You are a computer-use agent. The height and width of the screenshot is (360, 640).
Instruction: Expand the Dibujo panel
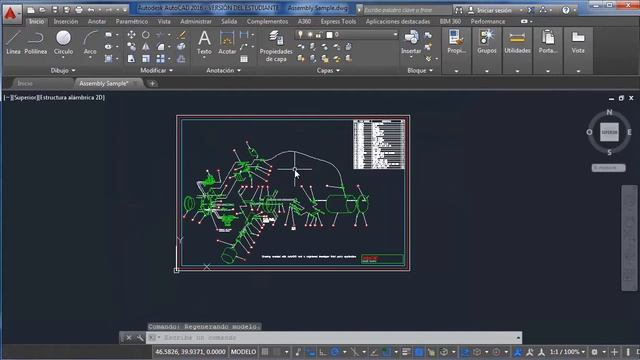pyautogui.click(x=62, y=71)
